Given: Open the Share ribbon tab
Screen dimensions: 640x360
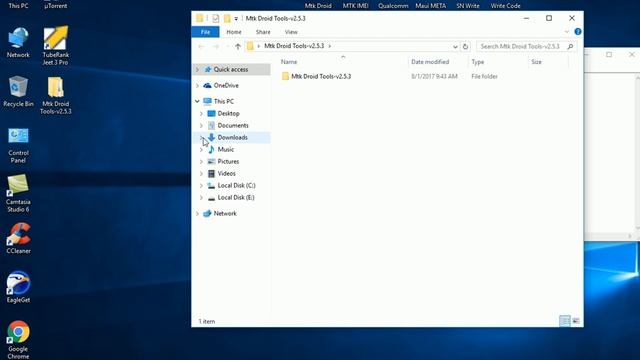Looking at the screenshot, I should (x=263, y=32).
